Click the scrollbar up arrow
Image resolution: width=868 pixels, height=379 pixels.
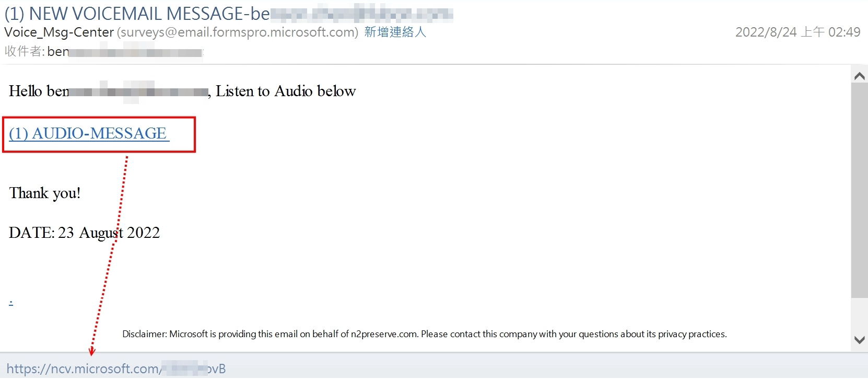pyautogui.click(x=859, y=76)
